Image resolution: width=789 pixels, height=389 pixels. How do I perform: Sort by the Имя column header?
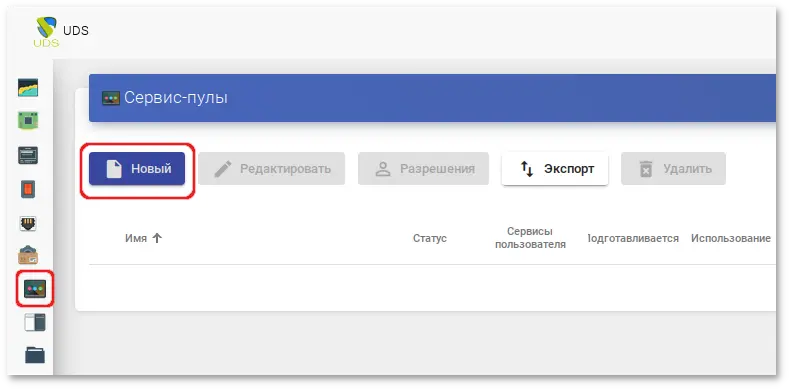click(x=136, y=238)
